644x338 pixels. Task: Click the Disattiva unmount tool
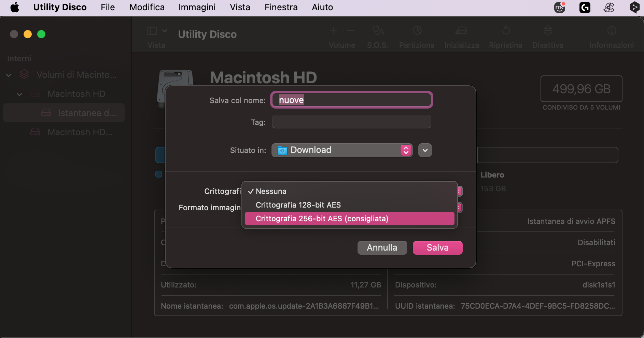coord(548,37)
